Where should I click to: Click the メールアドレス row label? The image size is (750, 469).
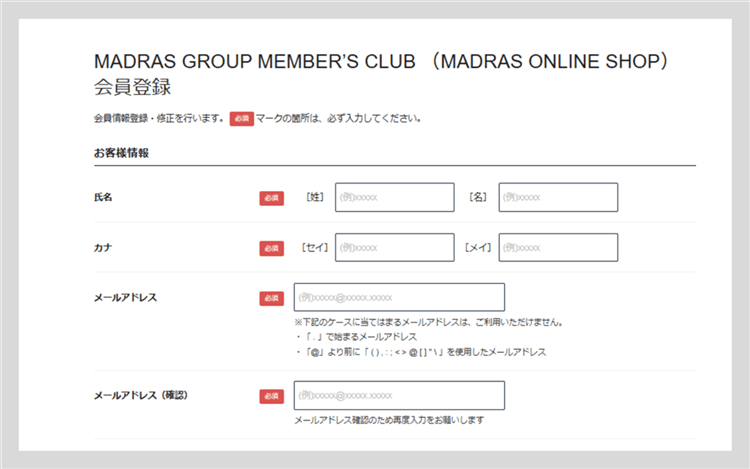[x=125, y=297]
